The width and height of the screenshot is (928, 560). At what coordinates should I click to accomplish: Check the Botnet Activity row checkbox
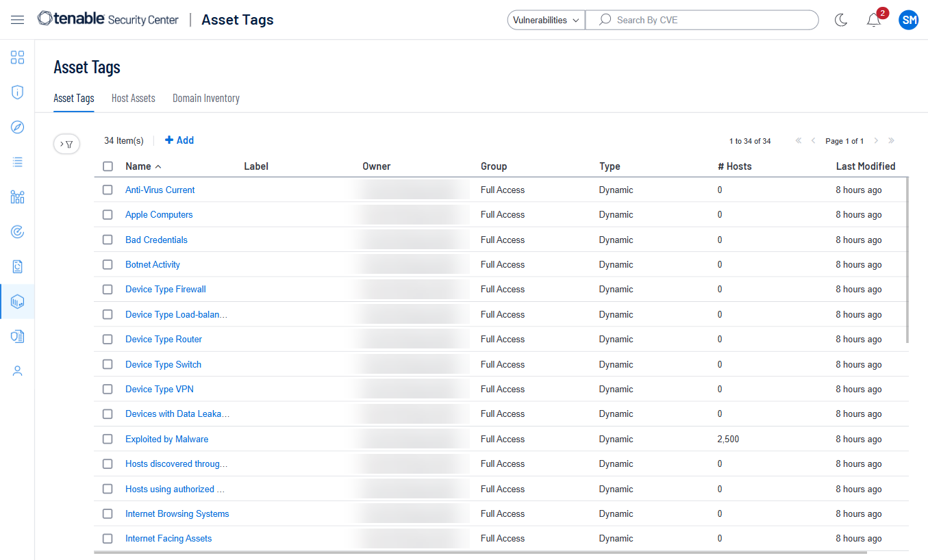pos(108,264)
